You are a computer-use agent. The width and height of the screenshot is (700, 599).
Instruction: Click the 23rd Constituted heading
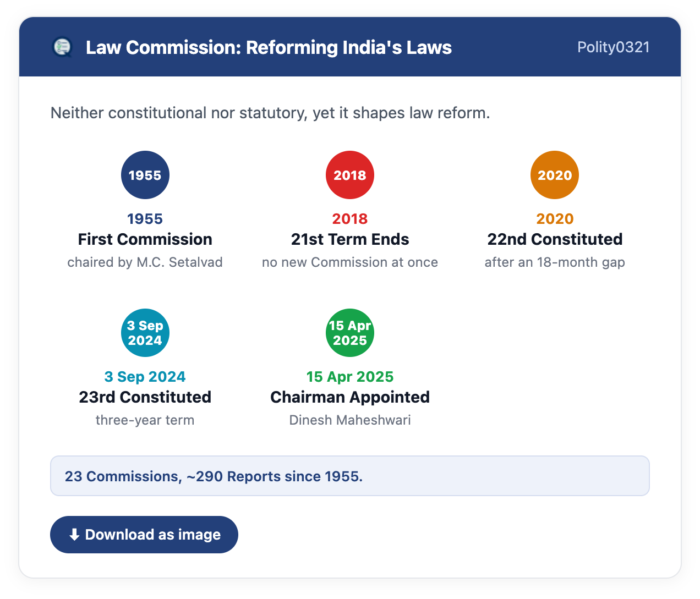tap(145, 397)
